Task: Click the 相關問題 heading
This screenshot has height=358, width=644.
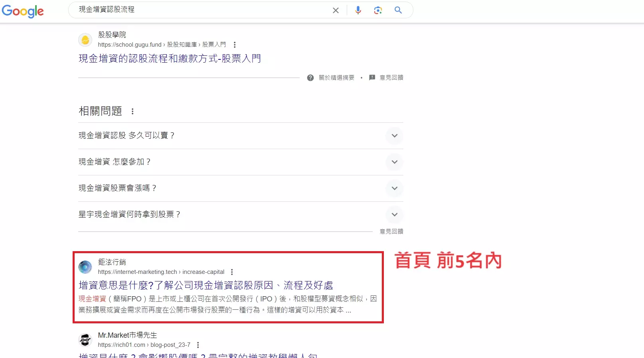Action: [100, 111]
